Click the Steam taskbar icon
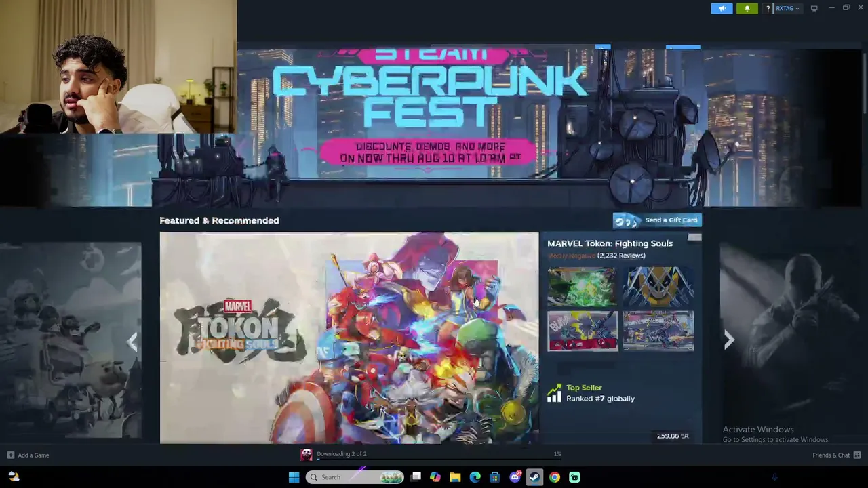Screen dimensions: 868x488 [x=534, y=477]
